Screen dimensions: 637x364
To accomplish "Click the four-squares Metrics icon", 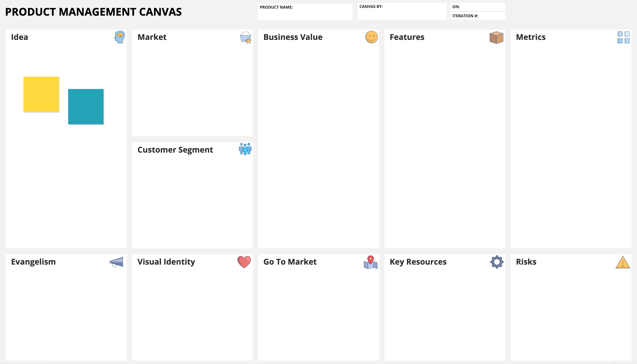I will click(x=623, y=37).
